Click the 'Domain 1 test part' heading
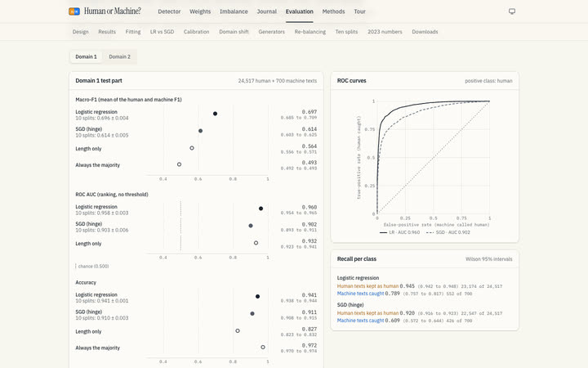This screenshot has width=588, height=368. click(x=99, y=81)
